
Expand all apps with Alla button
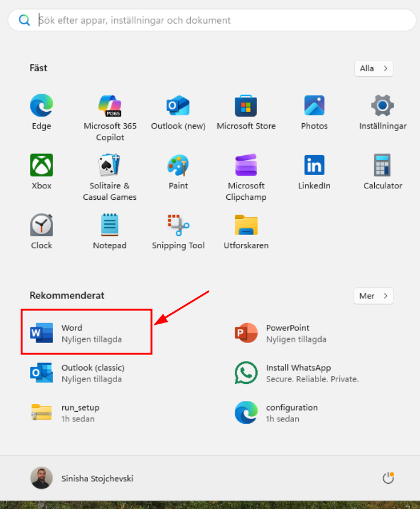click(374, 68)
